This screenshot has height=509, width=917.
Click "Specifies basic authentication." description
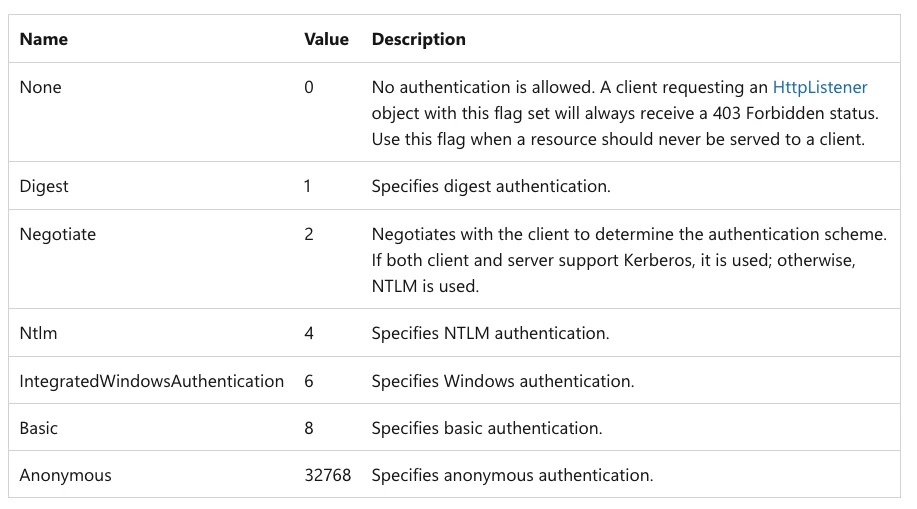click(487, 428)
